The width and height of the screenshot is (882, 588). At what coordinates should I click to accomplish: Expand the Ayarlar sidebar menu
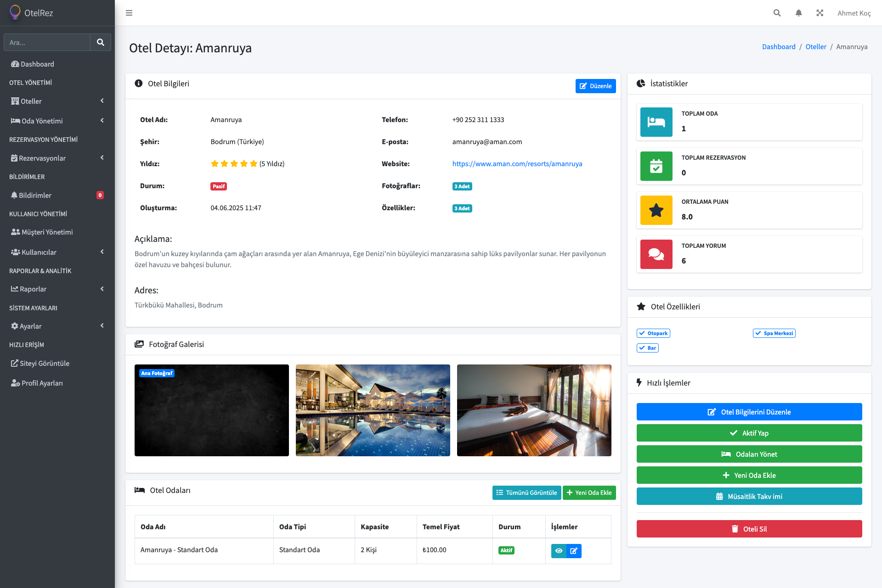[57, 326]
